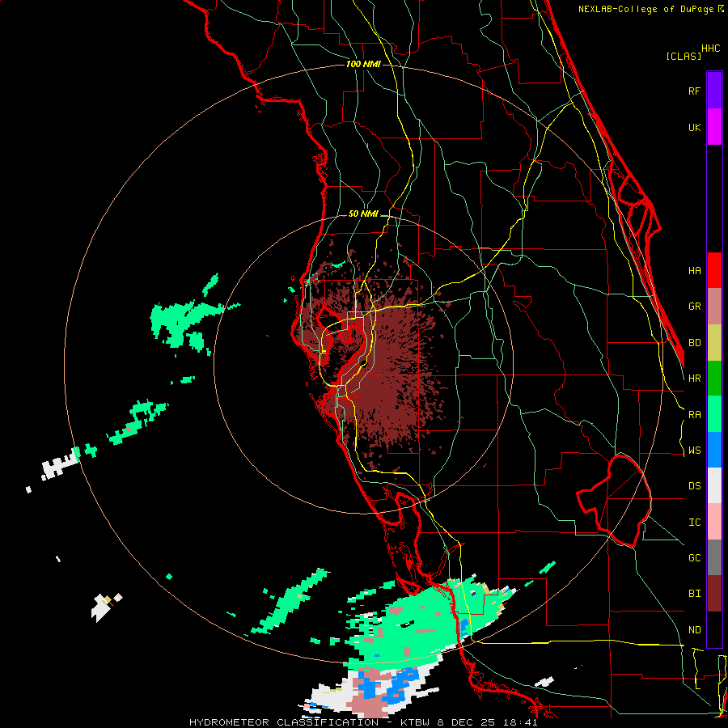
Task: Click the RA light green legend swatch
Action: point(714,414)
